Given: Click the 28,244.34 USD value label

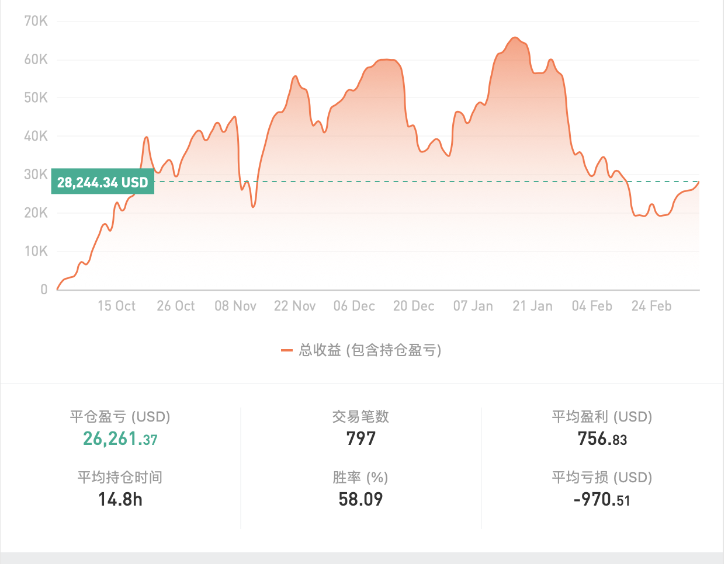Looking at the screenshot, I should pyautogui.click(x=103, y=182).
